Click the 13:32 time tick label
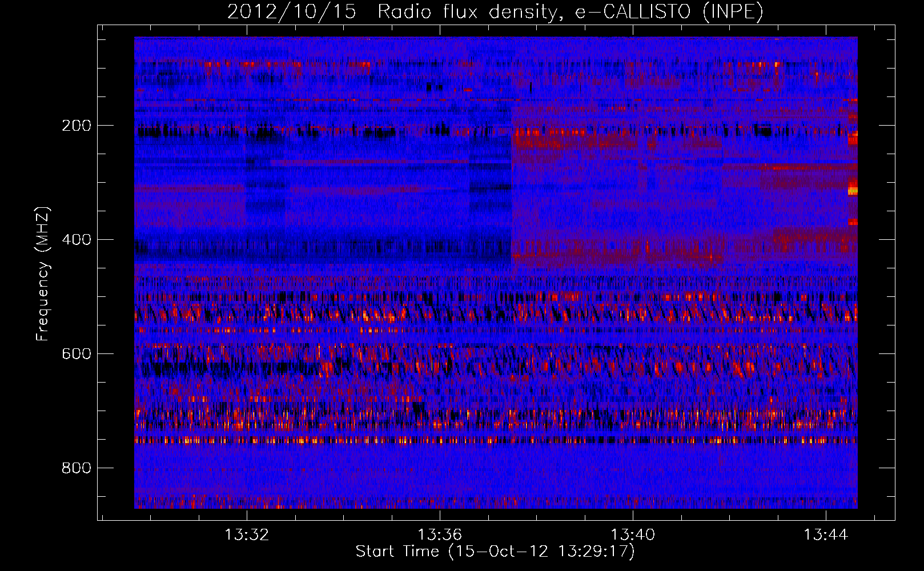This screenshot has height=571, width=924. pos(247,534)
